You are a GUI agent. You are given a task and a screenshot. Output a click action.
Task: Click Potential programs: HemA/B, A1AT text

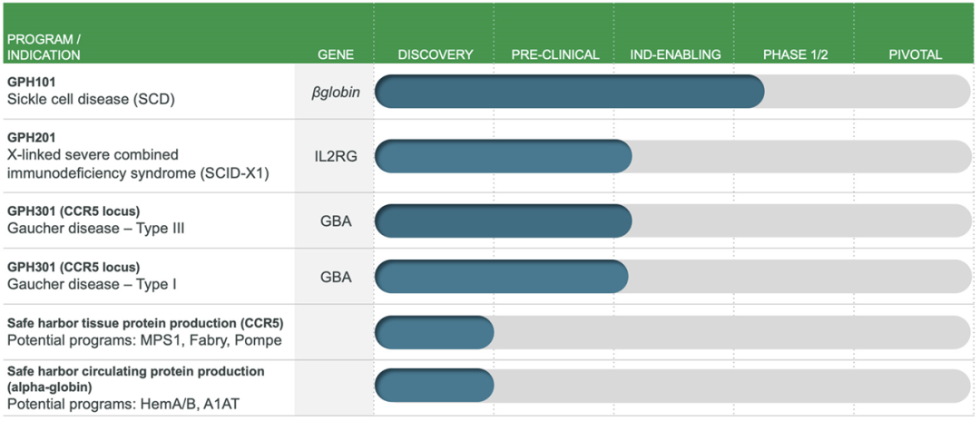122,405
